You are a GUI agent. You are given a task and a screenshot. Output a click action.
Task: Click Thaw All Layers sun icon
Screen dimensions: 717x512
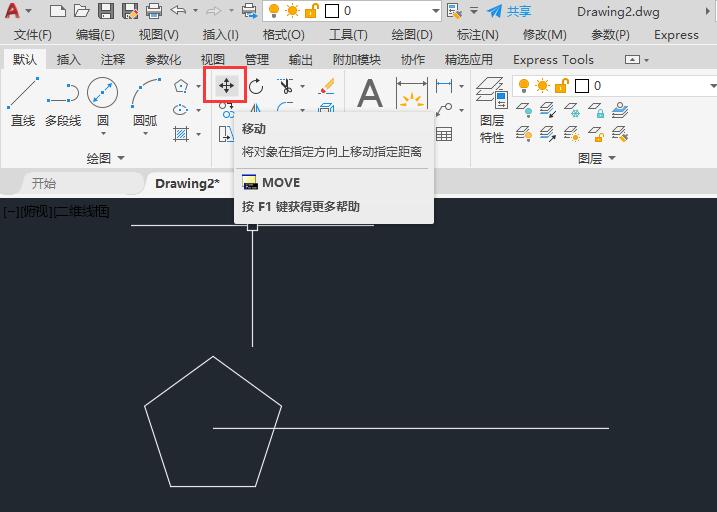pyautogui.click(x=572, y=134)
